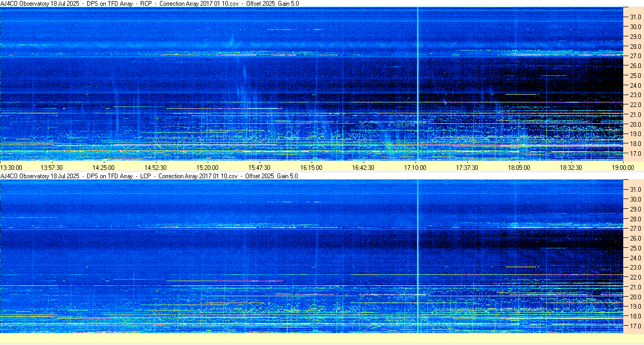The width and height of the screenshot is (644, 345).
Task: Click 31.0 frequency label in LCP panel
Action: click(635, 189)
